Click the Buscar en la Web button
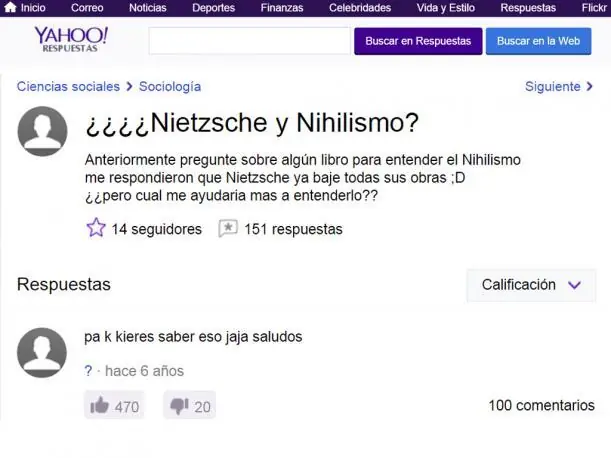The image size is (611, 458). (x=538, y=41)
